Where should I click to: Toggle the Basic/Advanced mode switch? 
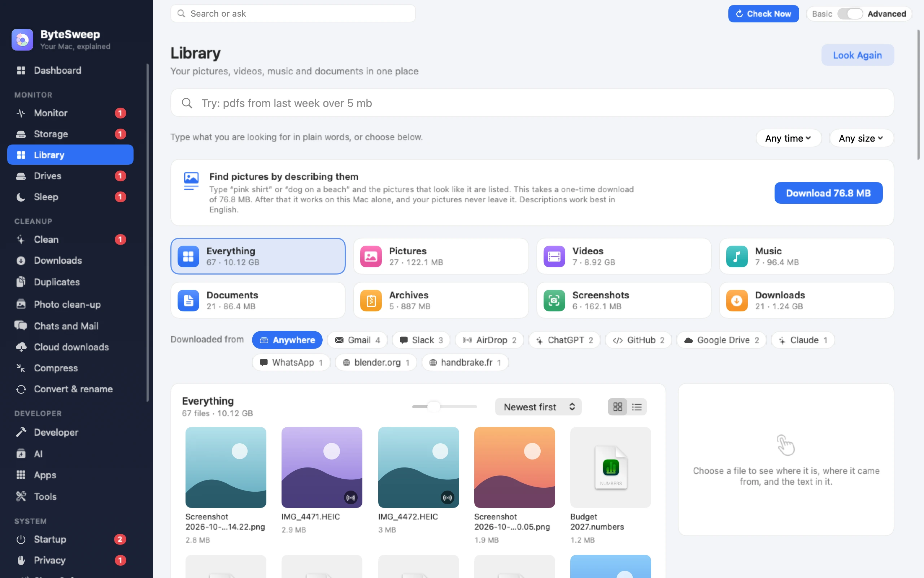[x=850, y=14]
